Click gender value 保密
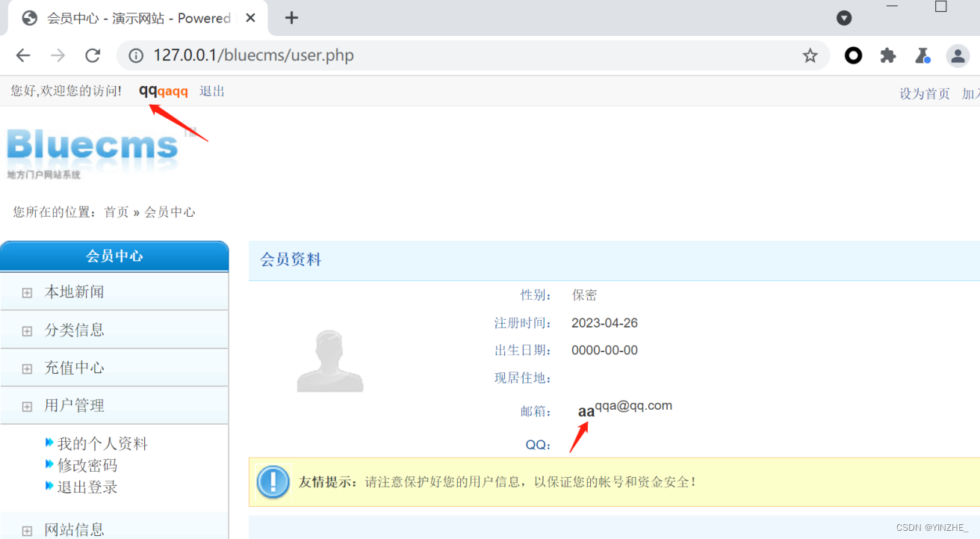The image size is (980, 539). [x=585, y=295]
